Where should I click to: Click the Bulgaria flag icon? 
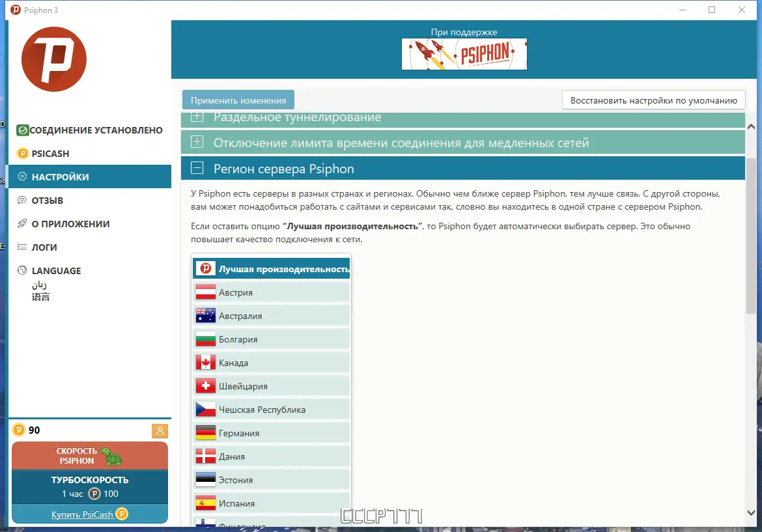[x=206, y=339]
